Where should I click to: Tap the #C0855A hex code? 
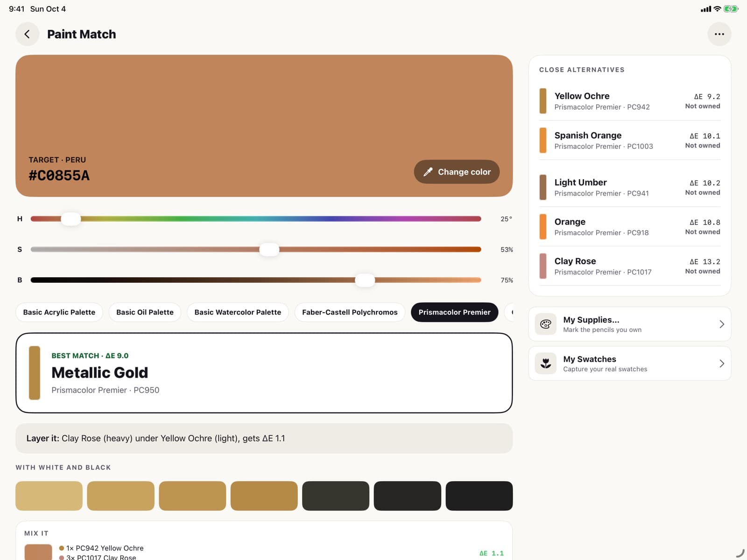click(x=59, y=175)
